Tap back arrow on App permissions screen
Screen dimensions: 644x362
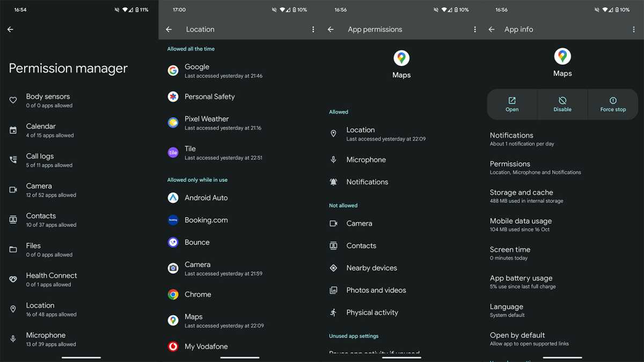[331, 29]
